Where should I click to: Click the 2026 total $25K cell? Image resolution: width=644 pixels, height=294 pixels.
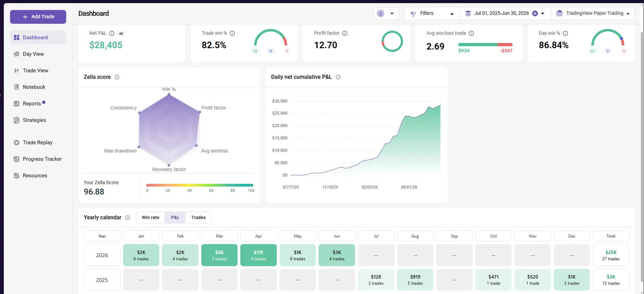[611, 255]
